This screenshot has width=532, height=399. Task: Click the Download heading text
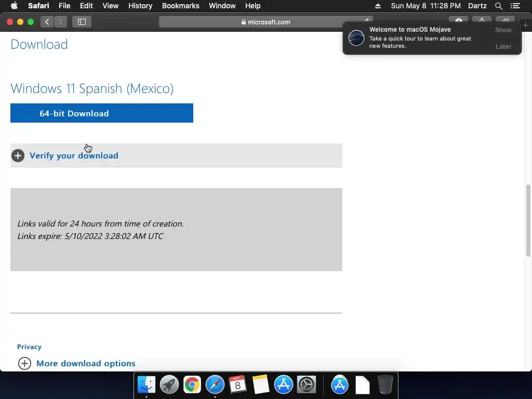39,44
